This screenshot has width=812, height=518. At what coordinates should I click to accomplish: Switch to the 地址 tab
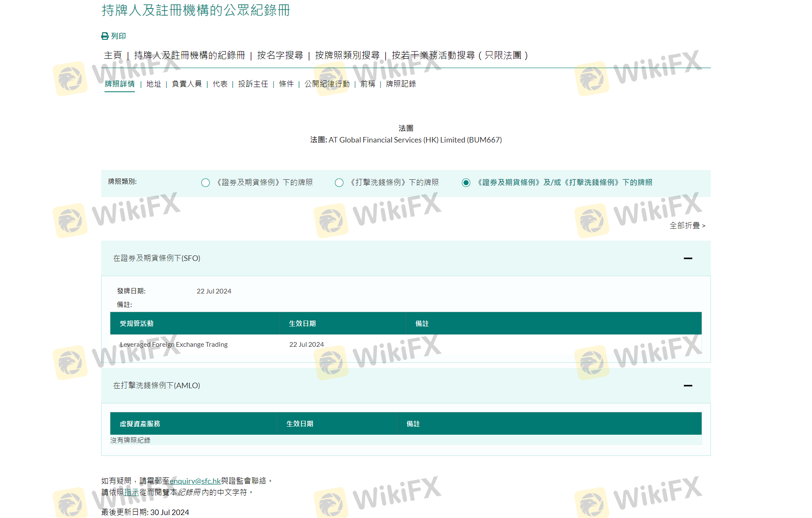point(154,84)
